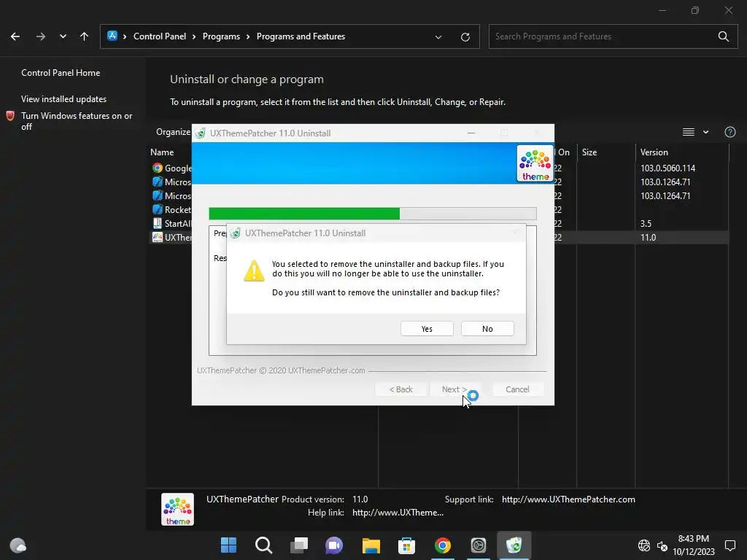This screenshot has height=560, width=747.
Task: Click the 11.0 version value in the list
Action: tap(648, 237)
